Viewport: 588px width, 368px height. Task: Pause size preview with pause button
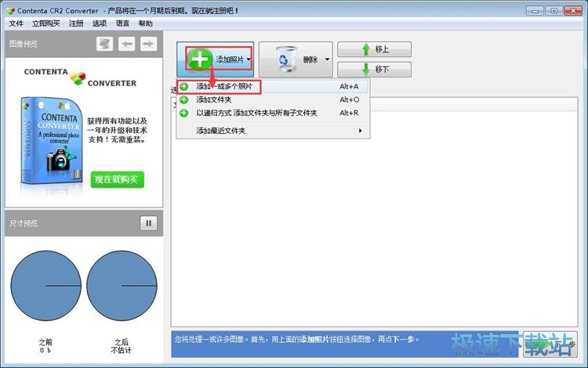pos(149,223)
